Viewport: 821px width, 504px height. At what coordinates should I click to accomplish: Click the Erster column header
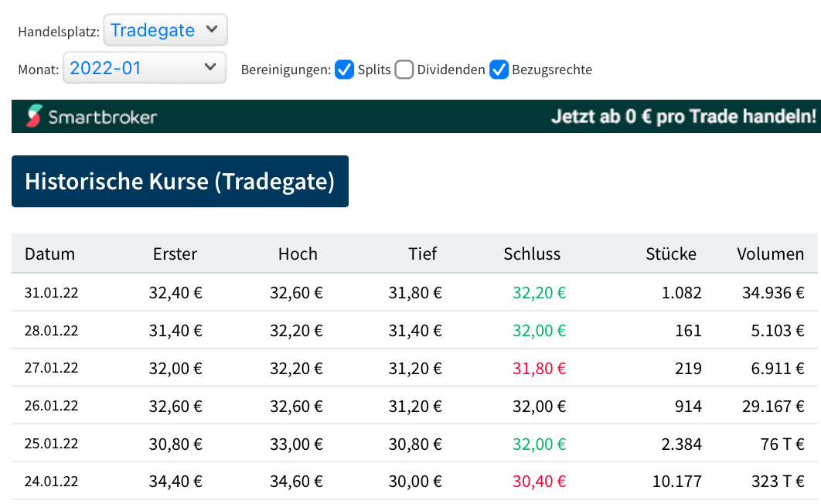[175, 254]
